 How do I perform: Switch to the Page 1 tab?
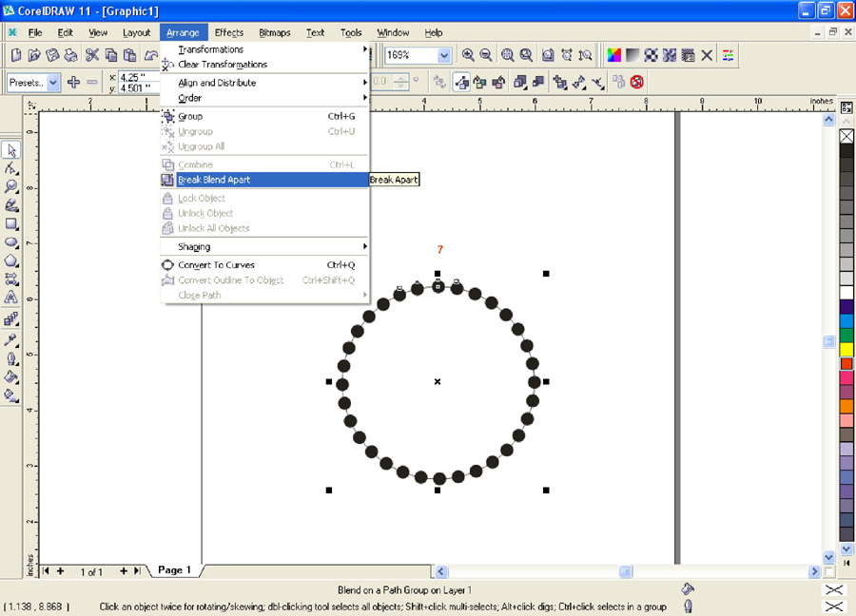[174, 570]
